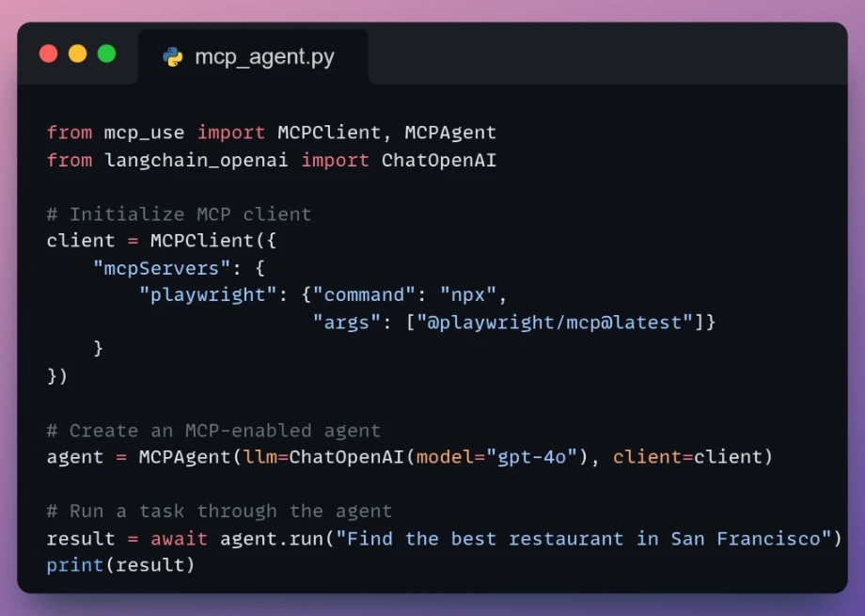This screenshot has height=616, width=865.
Task: Select the mcp_agent.py tab
Action: click(253, 56)
